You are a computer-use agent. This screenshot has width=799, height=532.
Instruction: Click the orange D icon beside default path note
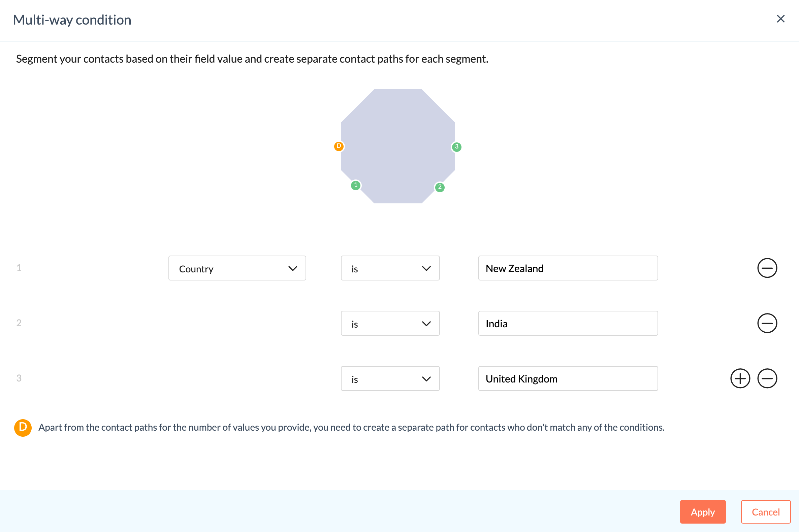(23, 428)
